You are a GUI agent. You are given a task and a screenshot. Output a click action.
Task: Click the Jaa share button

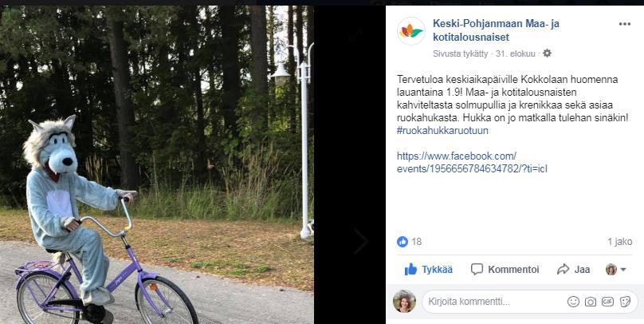tap(573, 270)
